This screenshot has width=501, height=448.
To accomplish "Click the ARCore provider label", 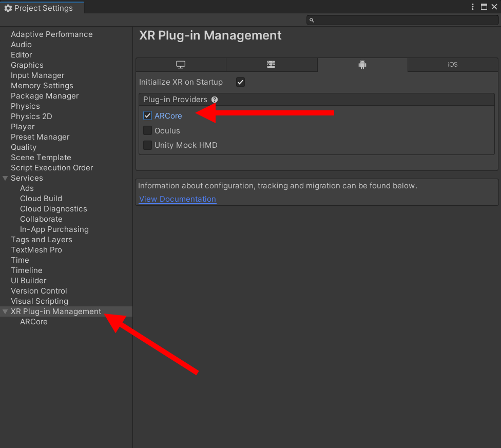I will [168, 115].
